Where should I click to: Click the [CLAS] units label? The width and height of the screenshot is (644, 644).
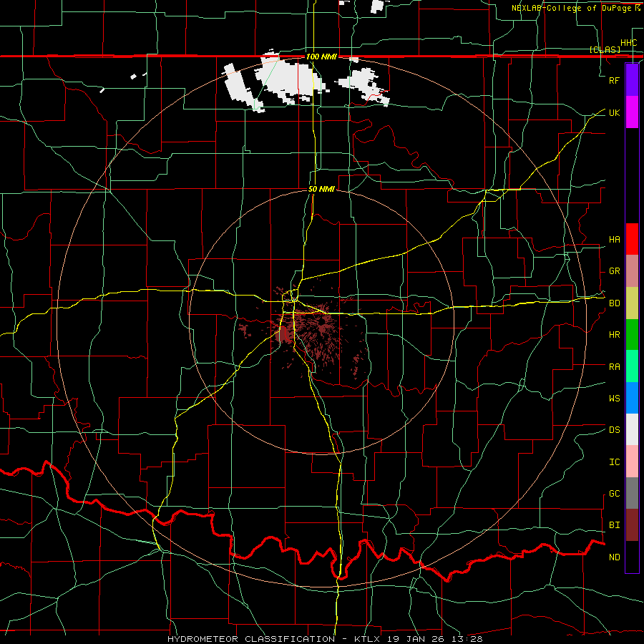pyautogui.click(x=605, y=49)
